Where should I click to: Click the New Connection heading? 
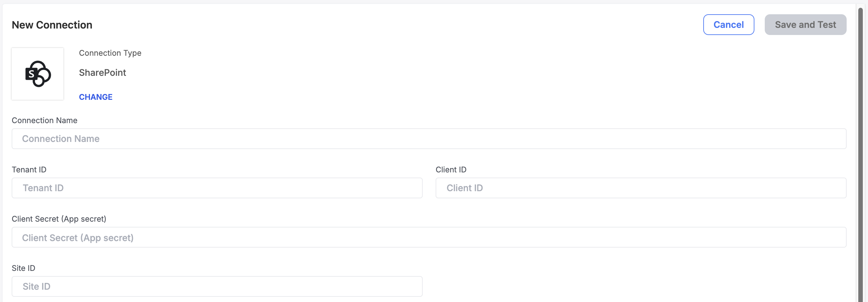[x=52, y=25]
